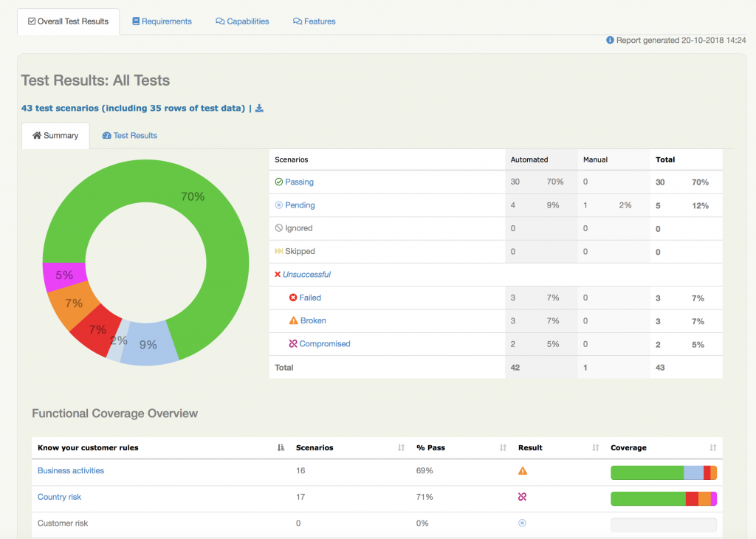Click the orange Broken warning triangle icon
Screen dimensions: 756x539
tap(293, 321)
